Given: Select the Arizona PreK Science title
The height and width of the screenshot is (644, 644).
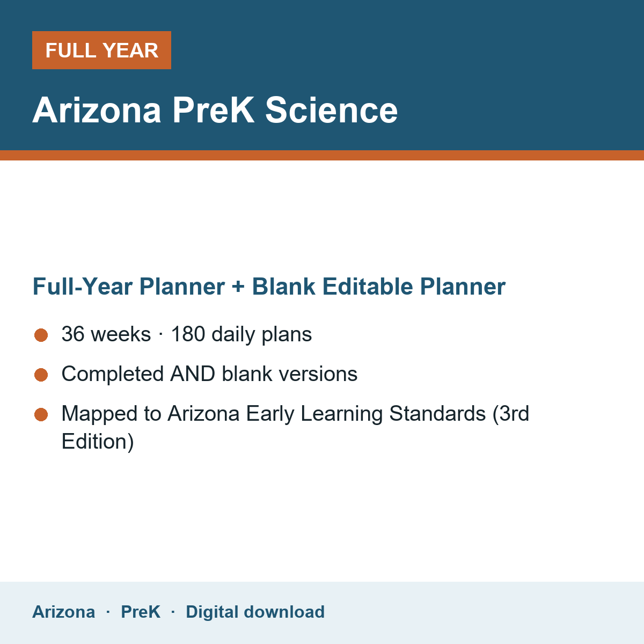Looking at the screenshot, I should click(215, 110).
